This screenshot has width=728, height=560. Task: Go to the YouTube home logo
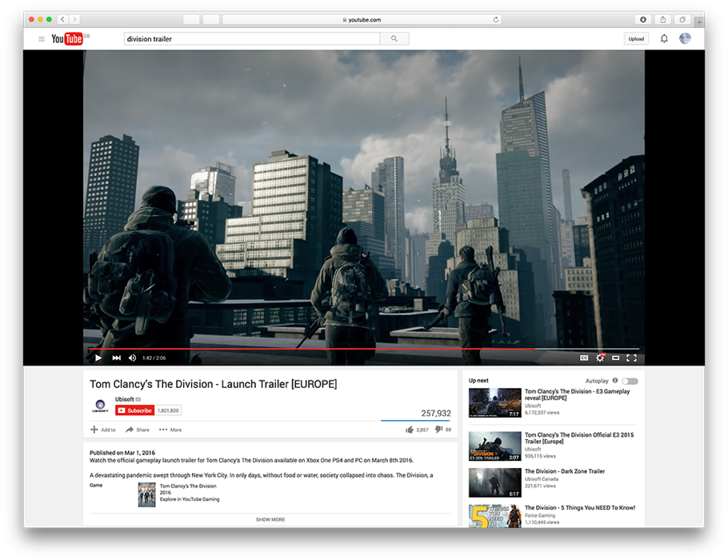point(67,38)
